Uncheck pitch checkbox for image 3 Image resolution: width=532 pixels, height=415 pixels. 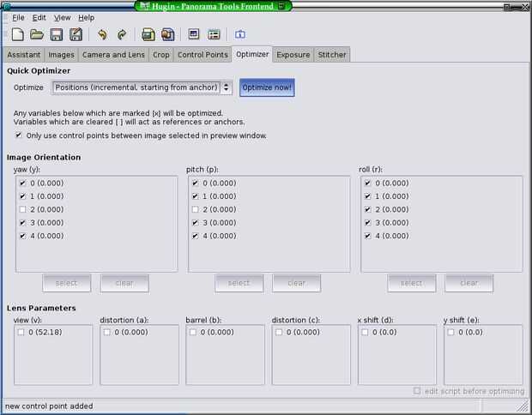pos(195,223)
